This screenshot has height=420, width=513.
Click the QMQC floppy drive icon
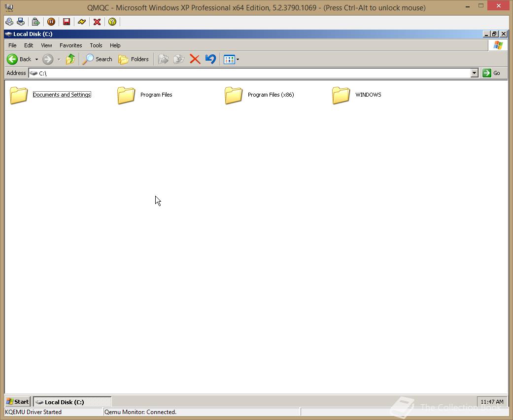click(21, 22)
